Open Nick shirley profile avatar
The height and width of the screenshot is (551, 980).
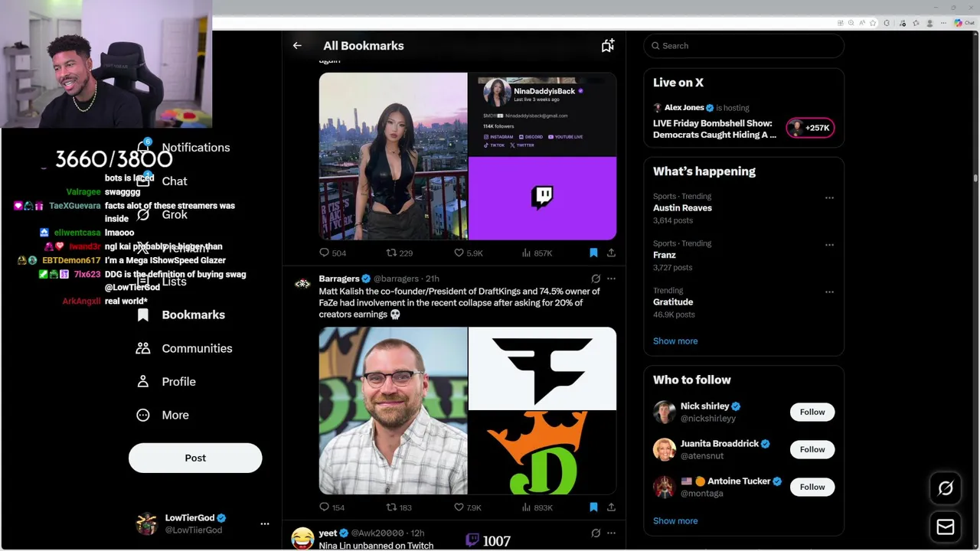(x=665, y=412)
